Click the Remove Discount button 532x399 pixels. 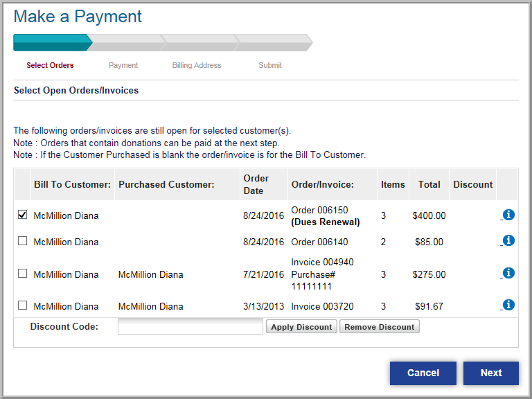coord(380,327)
